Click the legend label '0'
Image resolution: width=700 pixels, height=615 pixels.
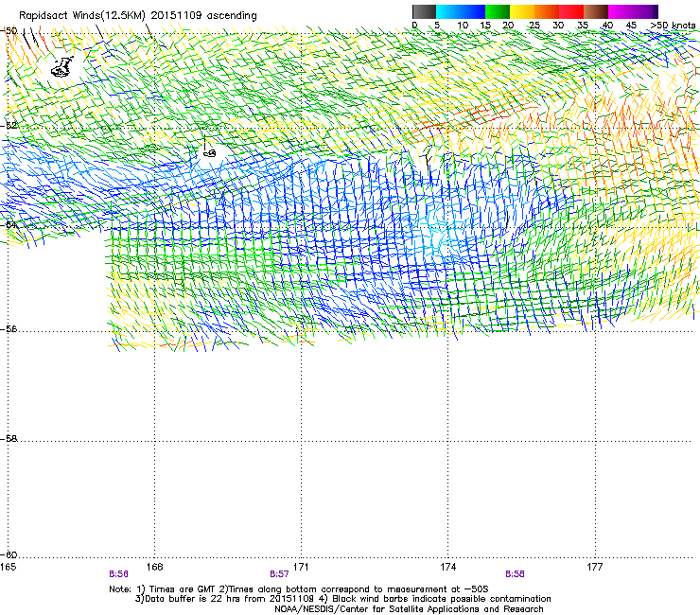point(414,26)
